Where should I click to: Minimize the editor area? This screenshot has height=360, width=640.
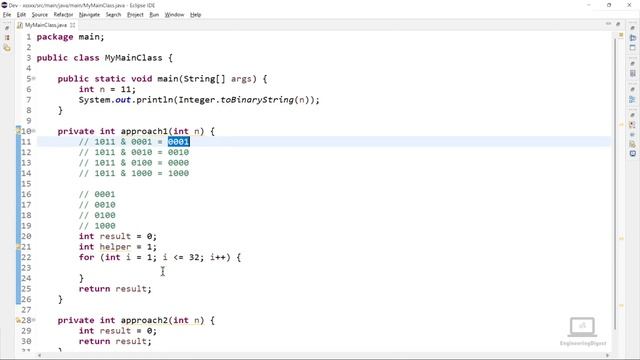608,24
